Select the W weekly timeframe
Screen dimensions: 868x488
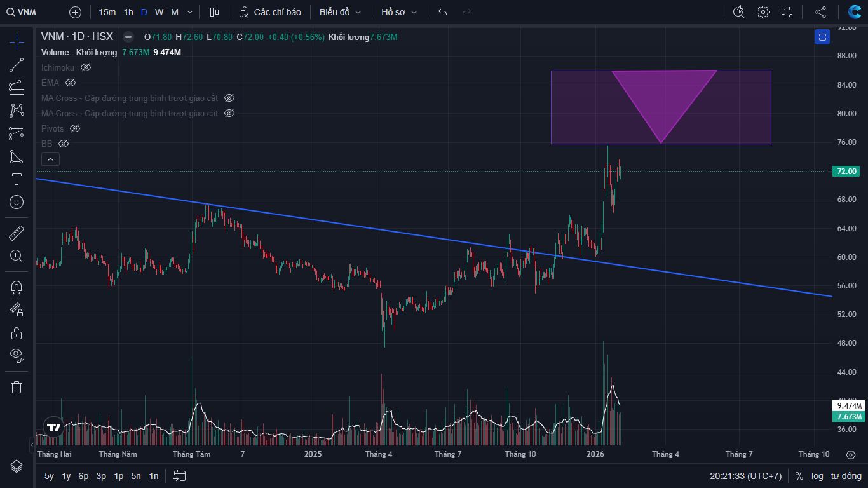click(x=159, y=12)
